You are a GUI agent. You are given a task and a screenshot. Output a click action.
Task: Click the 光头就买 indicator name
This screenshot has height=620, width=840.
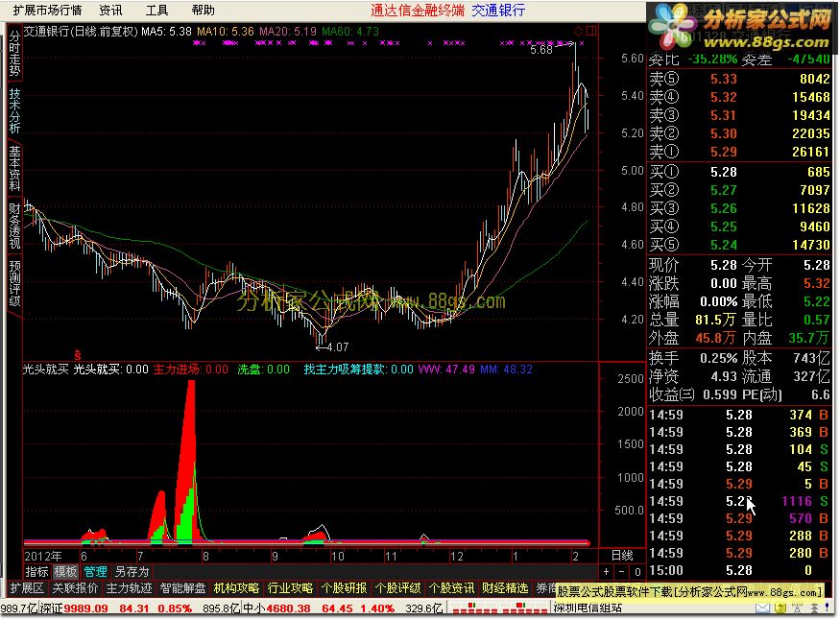45,369
